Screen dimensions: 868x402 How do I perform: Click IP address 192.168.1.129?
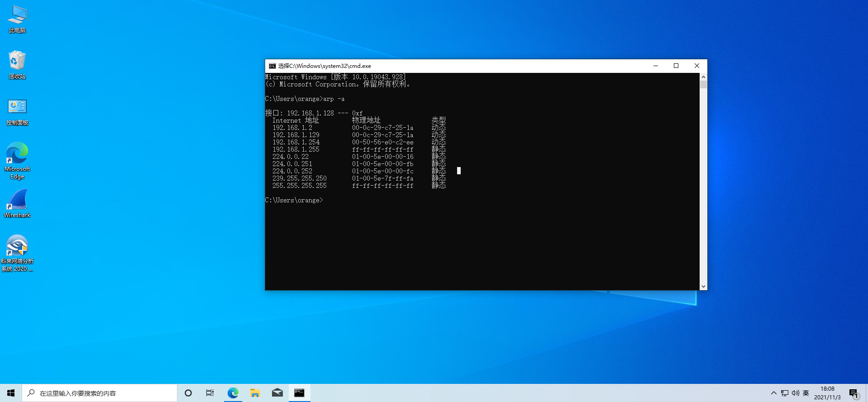coord(296,135)
